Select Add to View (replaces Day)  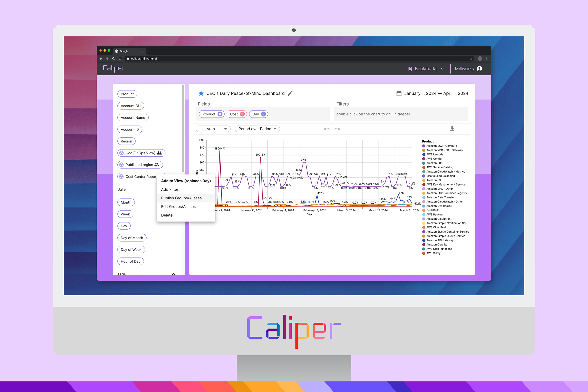click(x=186, y=181)
